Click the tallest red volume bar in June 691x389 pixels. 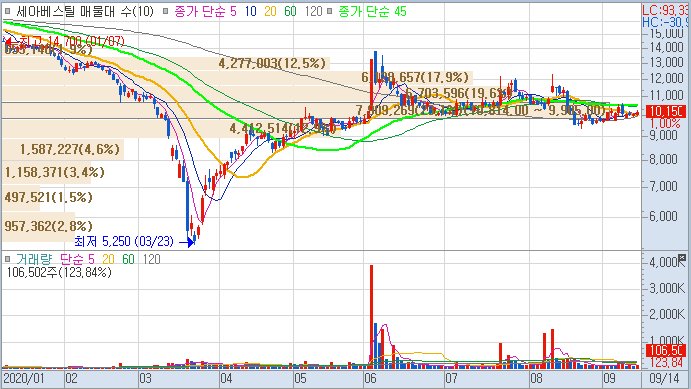[372, 317]
